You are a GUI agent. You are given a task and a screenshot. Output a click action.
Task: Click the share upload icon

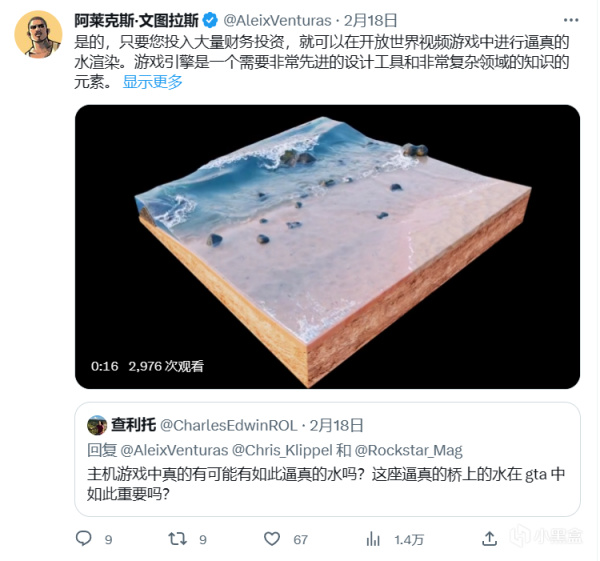coord(489,539)
